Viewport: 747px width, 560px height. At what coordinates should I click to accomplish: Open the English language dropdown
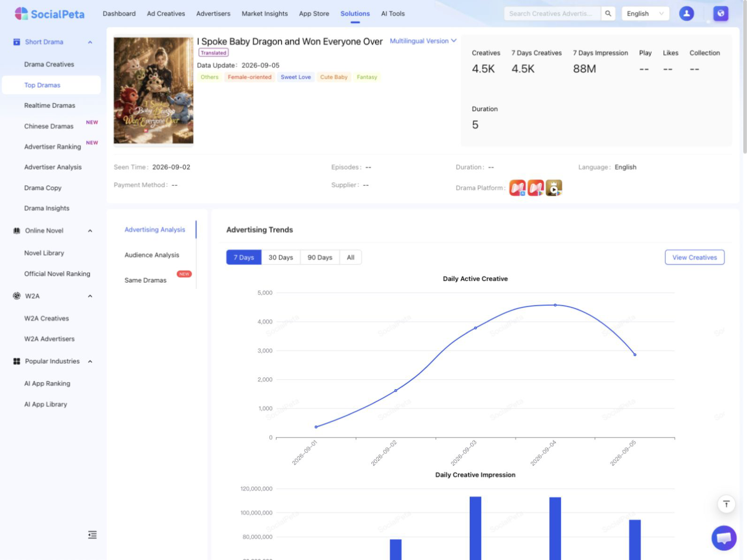645,14
